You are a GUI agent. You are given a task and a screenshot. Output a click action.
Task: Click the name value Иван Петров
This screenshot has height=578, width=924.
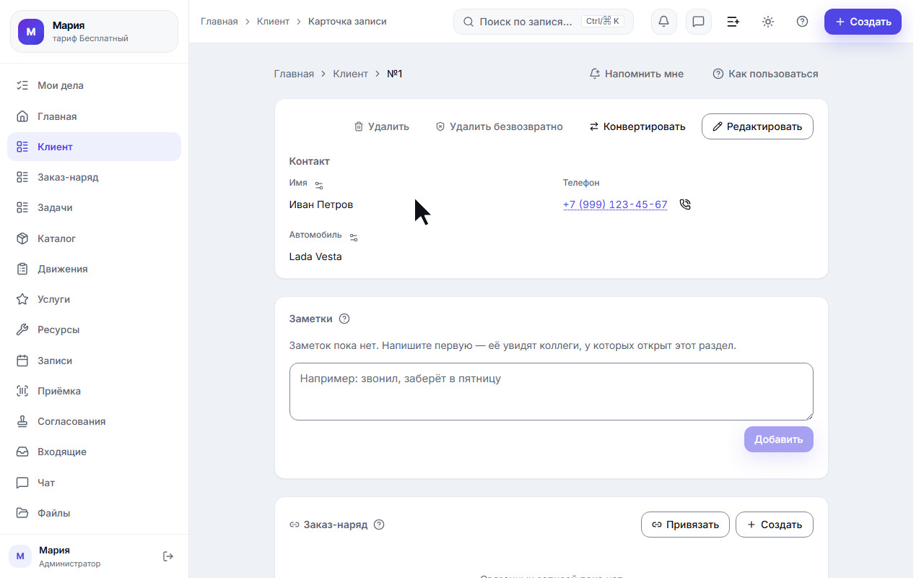(x=321, y=204)
